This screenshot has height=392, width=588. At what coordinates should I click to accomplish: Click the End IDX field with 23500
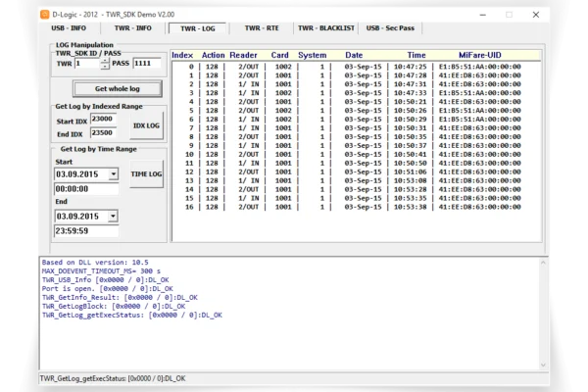[103, 132]
